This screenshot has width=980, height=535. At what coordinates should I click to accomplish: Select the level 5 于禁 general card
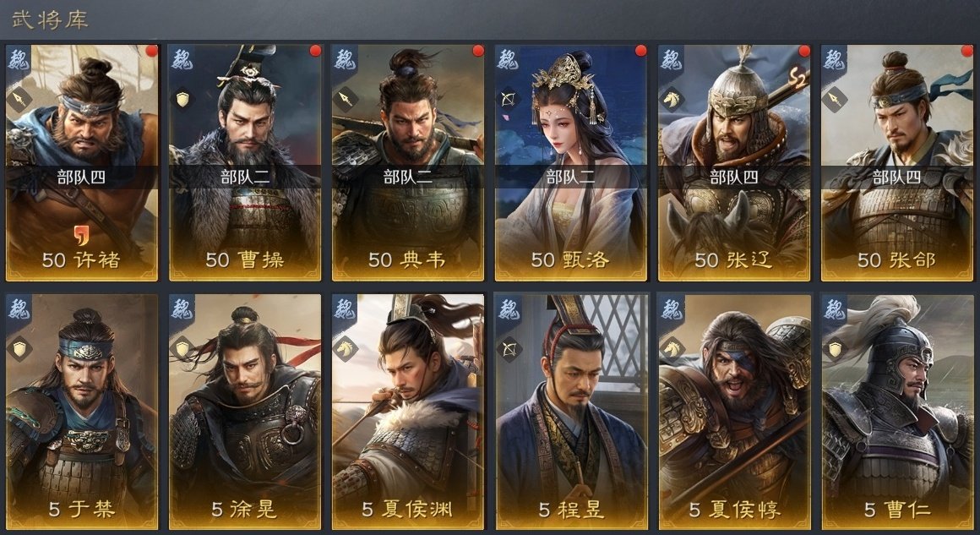point(81,412)
